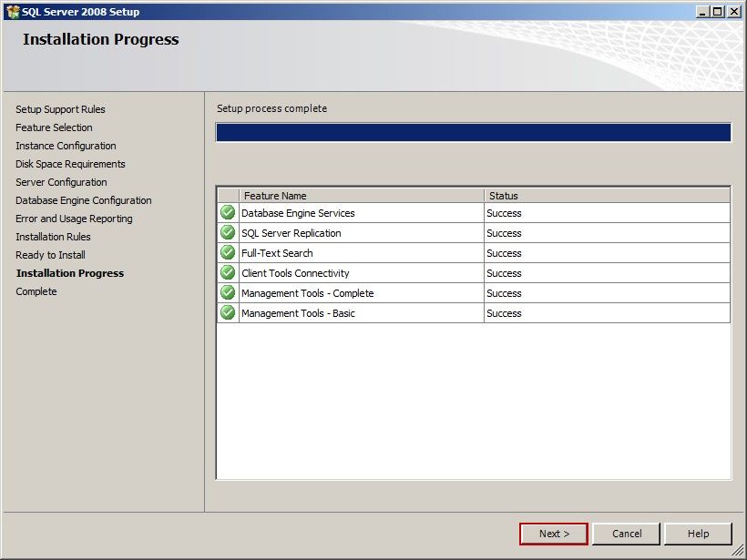Viewport: 747px width, 560px height.
Task: Click the Feature Name column header
Action: [x=361, y=195]
